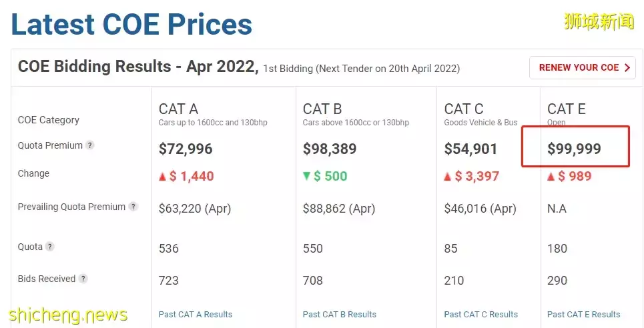Click help icon next to Quota Premium
The height and width of the screenshot is (328, 644).
pyautogui.click(x=90, y=145)
